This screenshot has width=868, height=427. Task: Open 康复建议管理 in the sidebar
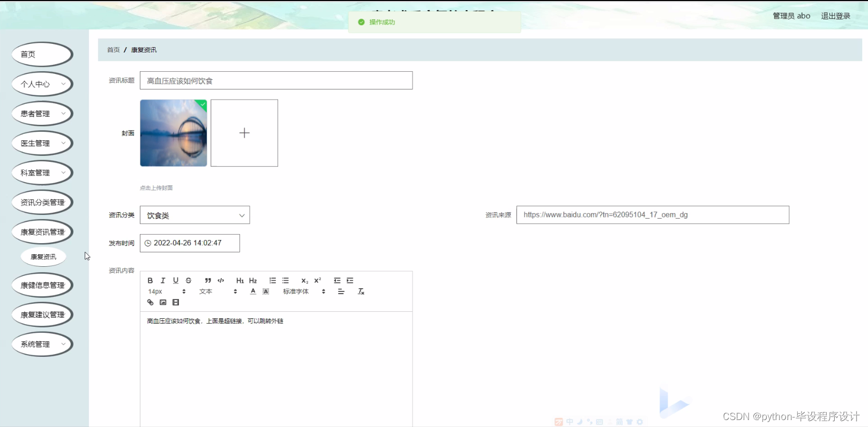pos(42,314)
